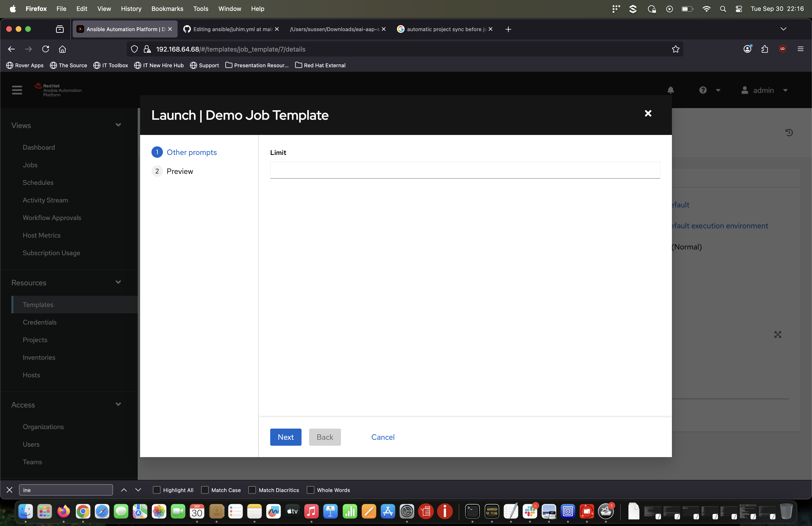Click the Cancel link in wizard
This screenshot has height=526, width=812.
[x=382, y=437]
